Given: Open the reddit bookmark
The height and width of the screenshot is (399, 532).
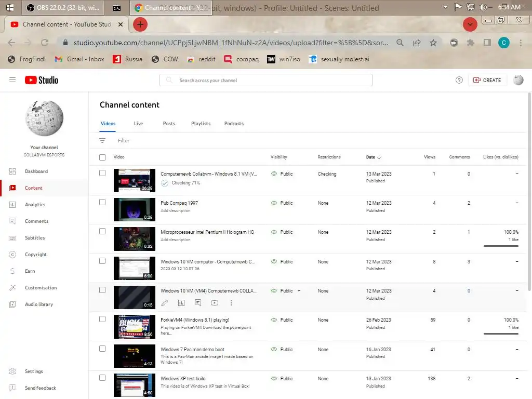Looking at the screenshot, I should (x=201, y=59).
